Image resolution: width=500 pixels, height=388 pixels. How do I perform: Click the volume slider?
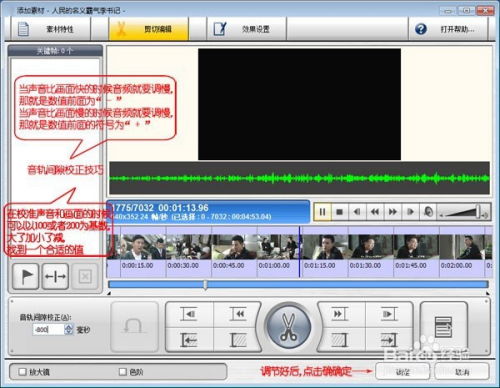464,212
